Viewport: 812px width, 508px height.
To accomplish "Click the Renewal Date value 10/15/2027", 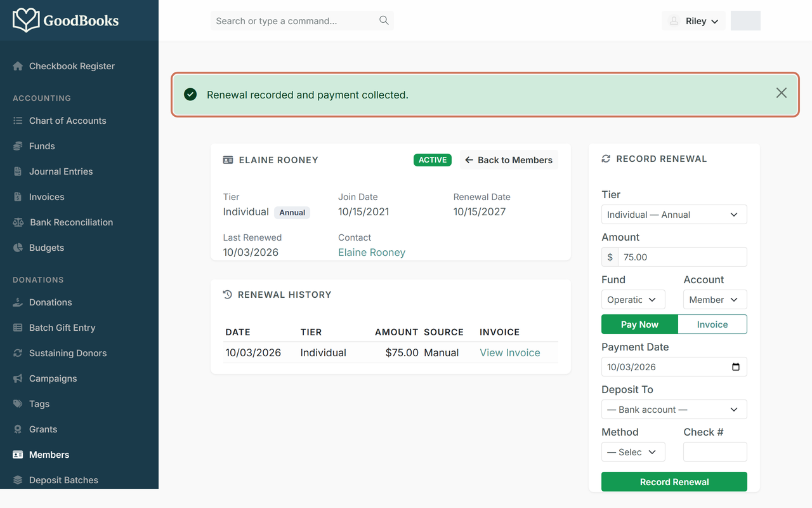I will [x=480, y=211].
